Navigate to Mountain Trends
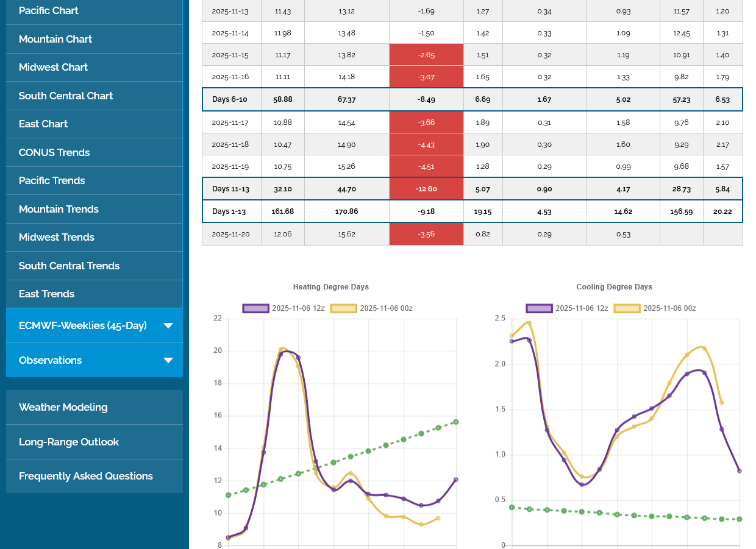The height and width of the screenshot is (549, 756). 59,209
